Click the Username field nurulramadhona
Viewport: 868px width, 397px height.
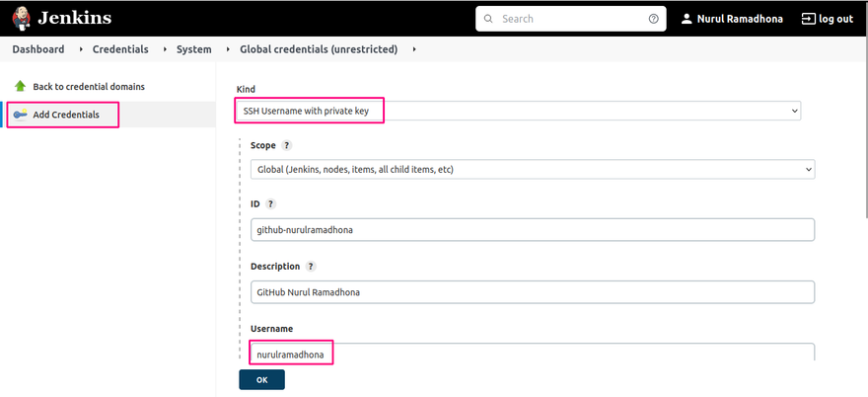533,353
